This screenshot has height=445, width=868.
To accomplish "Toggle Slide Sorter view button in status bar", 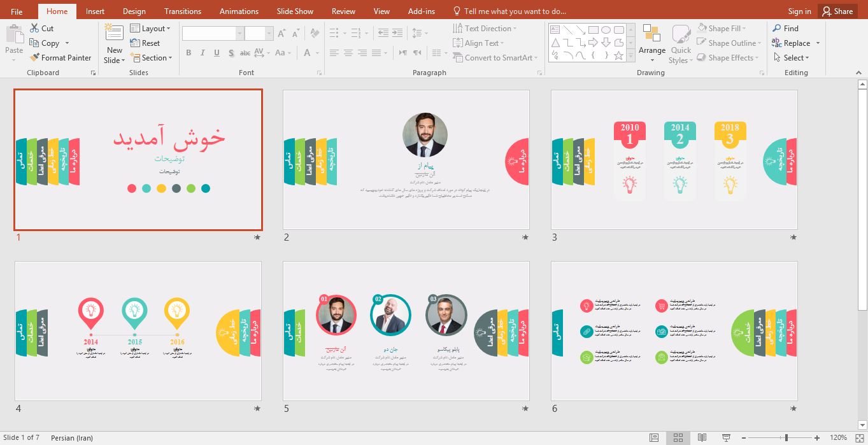I will [678, 438].
